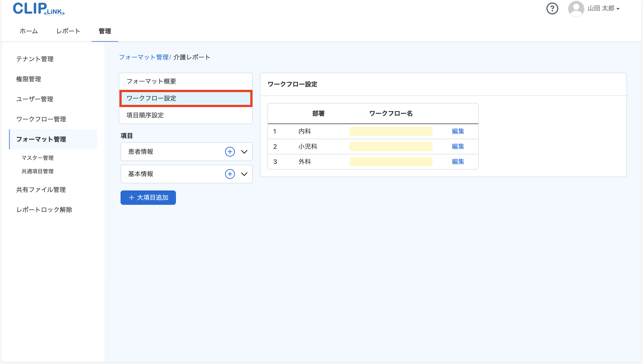Click 編集 link for 内科 row
The height and width of the screenshot is (364, 643).
(x=458, y=131)
